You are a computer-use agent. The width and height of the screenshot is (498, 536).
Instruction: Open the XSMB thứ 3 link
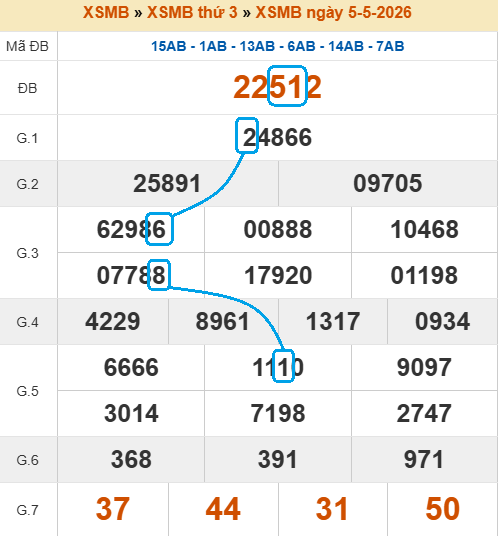(192, 13)
